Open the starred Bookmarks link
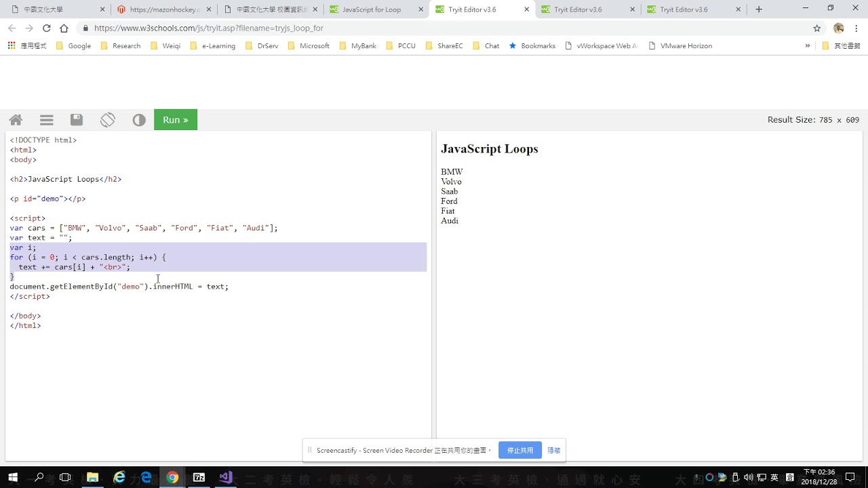This screenshot has height=488, width=868. [532, 46]
